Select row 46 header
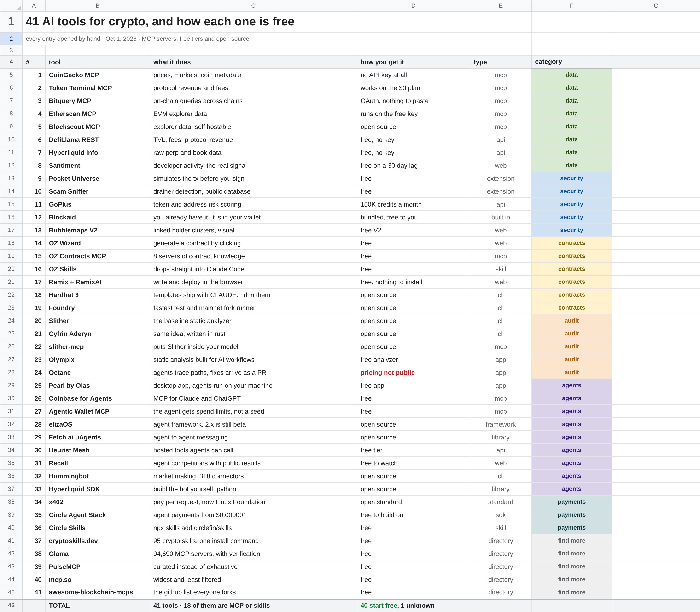 11,605
